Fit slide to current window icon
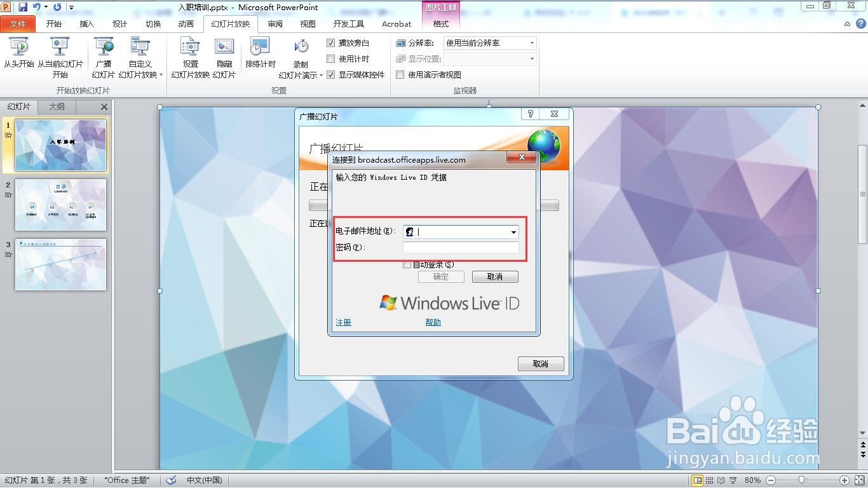The image size is (868, 488). (x=858, y=480)
